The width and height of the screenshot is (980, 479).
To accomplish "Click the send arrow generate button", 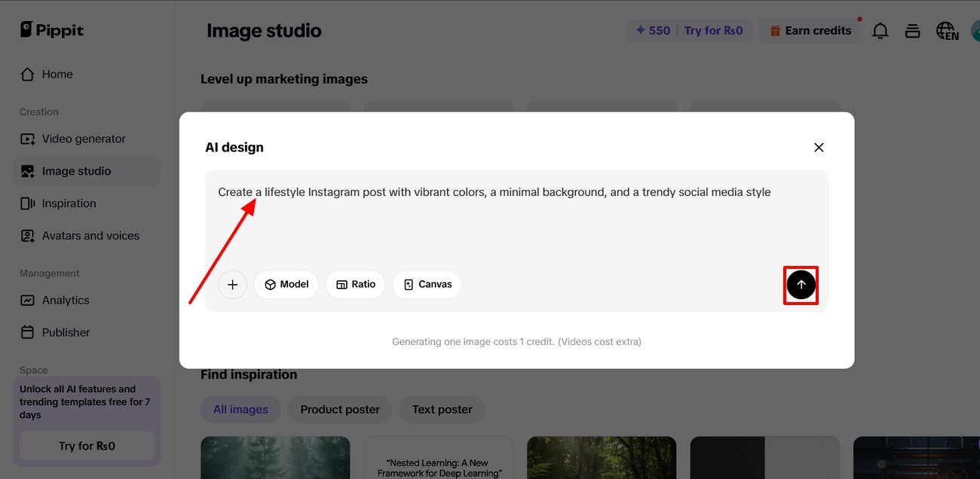I will coord(801,285).
